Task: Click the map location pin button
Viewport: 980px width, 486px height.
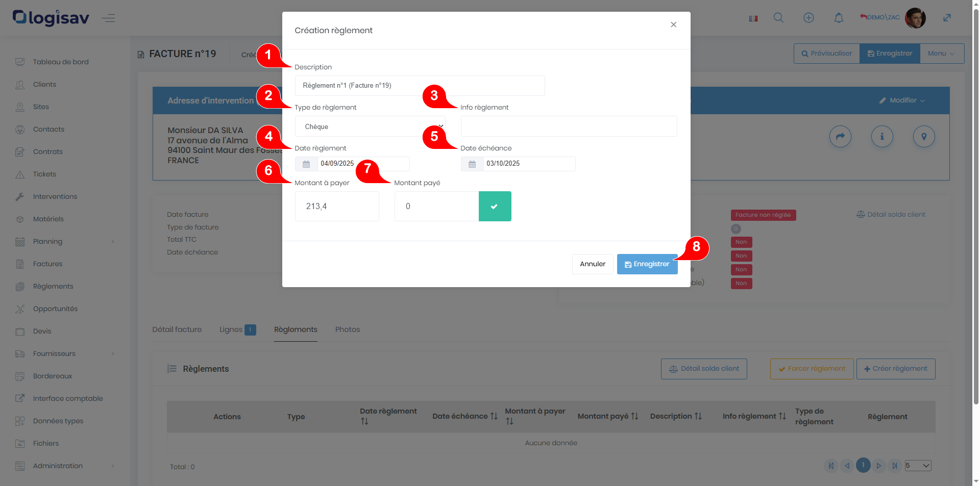Action: (923, 137)
